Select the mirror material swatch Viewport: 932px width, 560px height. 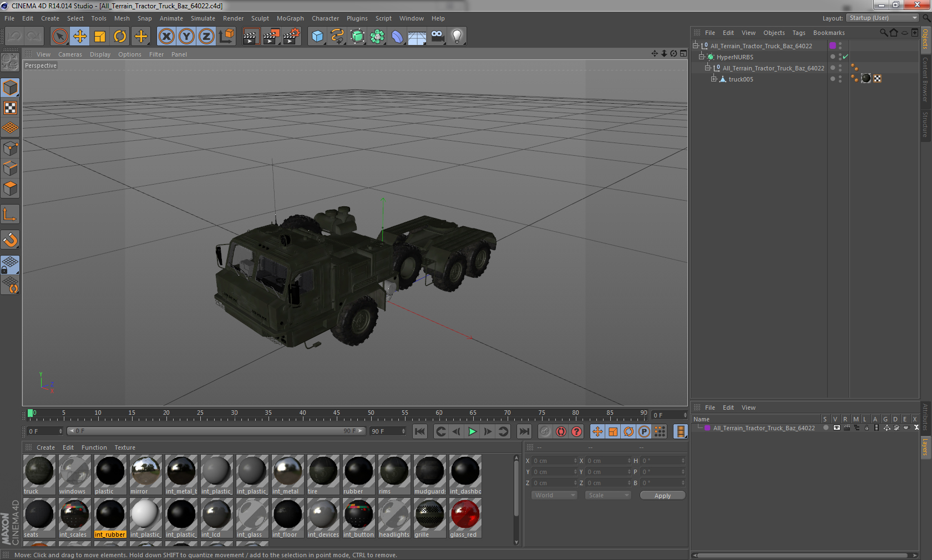point(145,475)
